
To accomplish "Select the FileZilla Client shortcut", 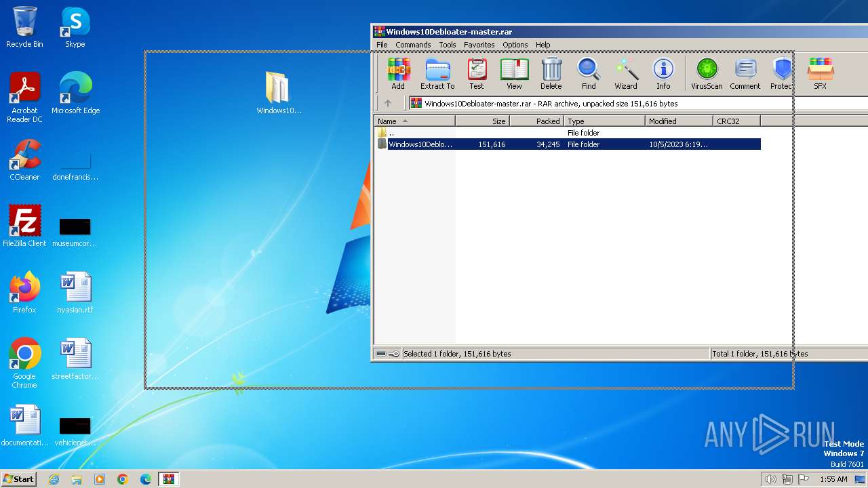I will tap(24, 226).
